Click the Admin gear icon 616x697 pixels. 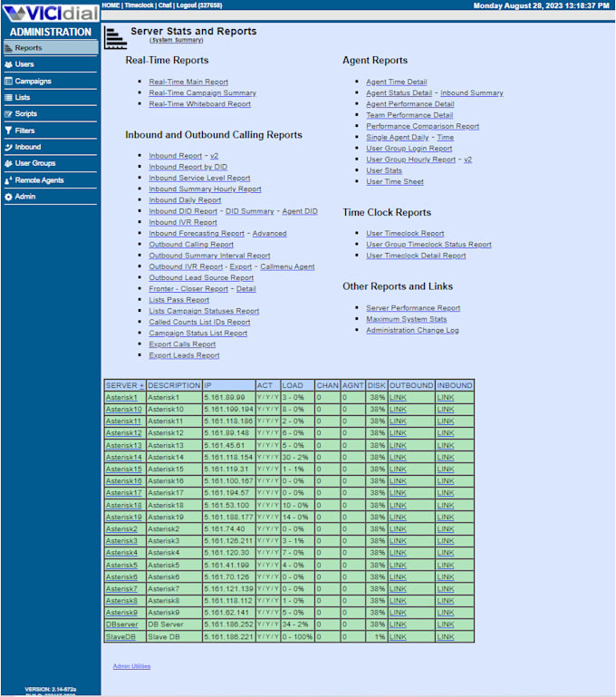click(9, 197)
